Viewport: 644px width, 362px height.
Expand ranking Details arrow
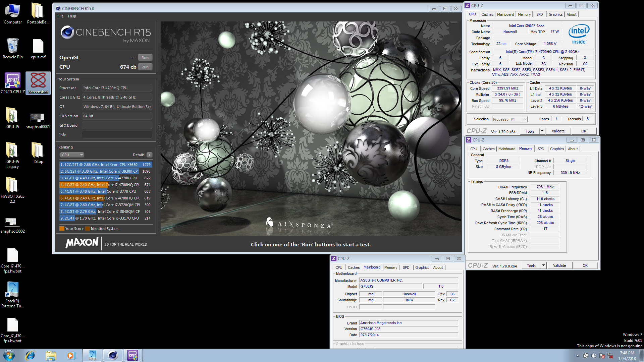(150, 155)
